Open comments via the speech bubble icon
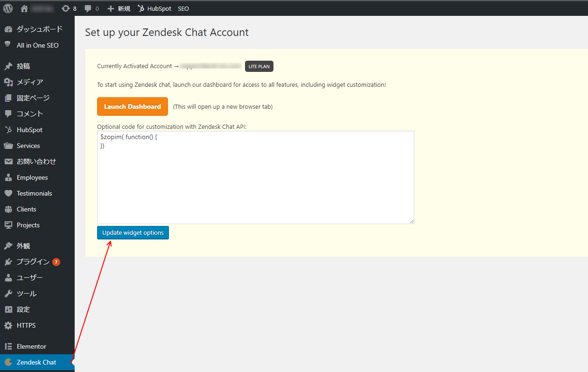Screen dimensions: 588x372 click(x=88, y=8)
